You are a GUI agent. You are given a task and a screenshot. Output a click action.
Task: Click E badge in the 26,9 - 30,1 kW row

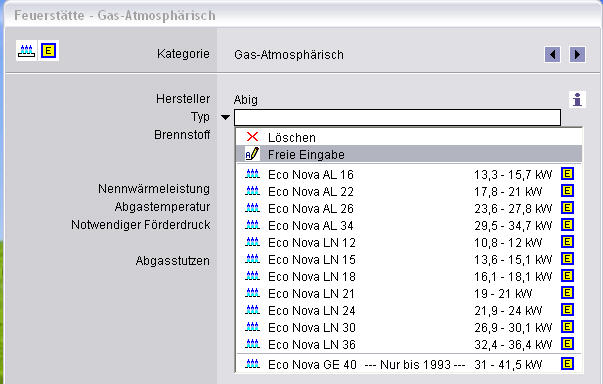point(567,327)
